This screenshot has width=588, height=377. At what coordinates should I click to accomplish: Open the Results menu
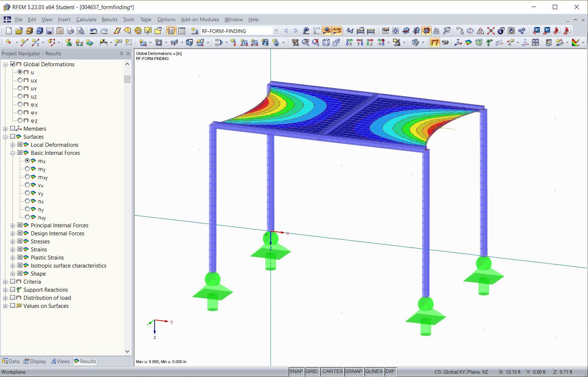coord(110,20)
